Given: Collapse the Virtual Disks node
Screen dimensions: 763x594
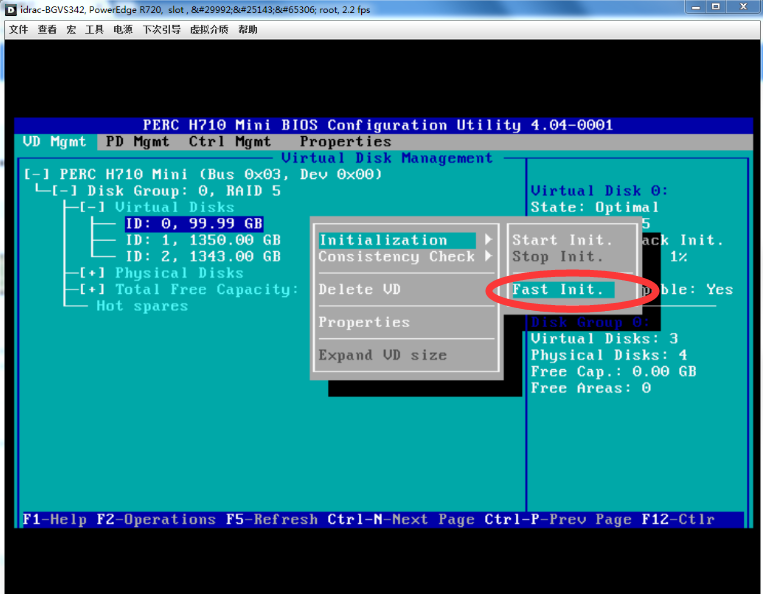Looking at the screenshot, I should [x=92, y=207].
